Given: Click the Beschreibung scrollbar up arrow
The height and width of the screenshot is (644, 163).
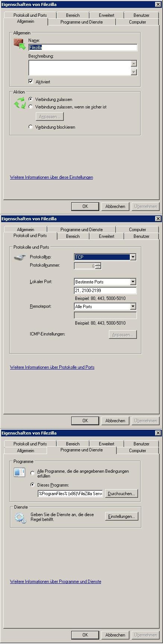Looking at the screenshot, I should click(x=134, y=64).
